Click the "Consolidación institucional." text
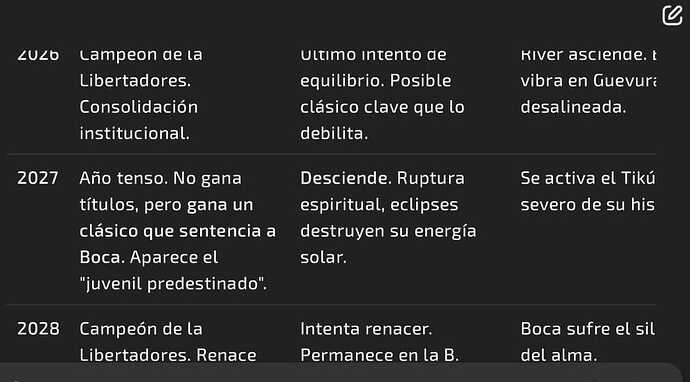 click(x=139, y=120)
